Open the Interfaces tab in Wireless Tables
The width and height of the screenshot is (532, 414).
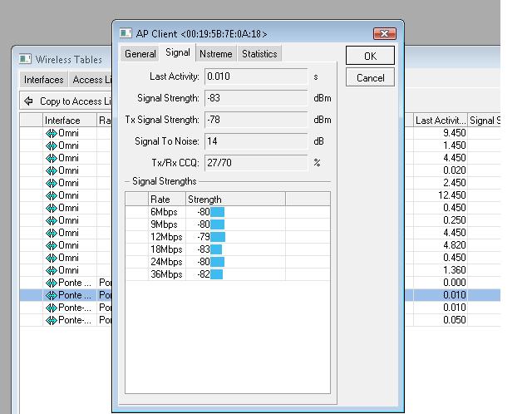click(x=43, y=80)
